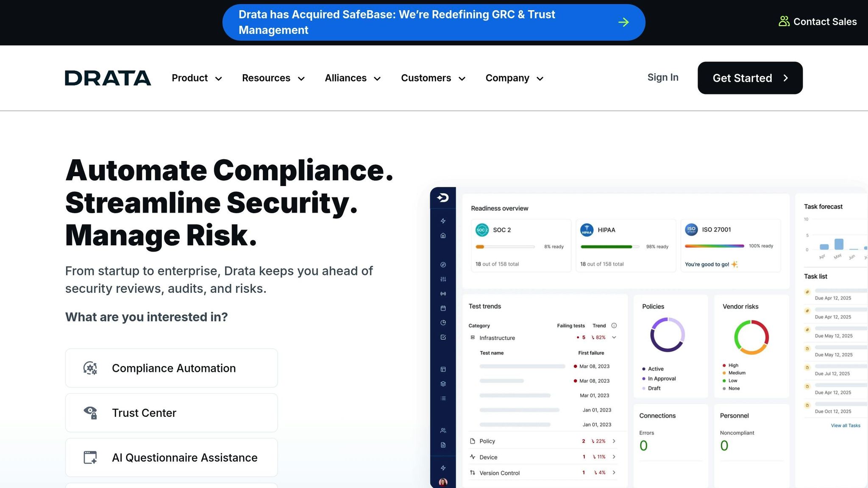Expand the Company menu chevron

tap(540, 79)
